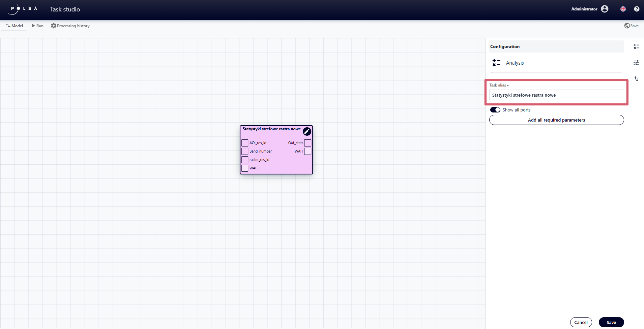Click the up-down arrows icon in right sidebar

(636, 79)
